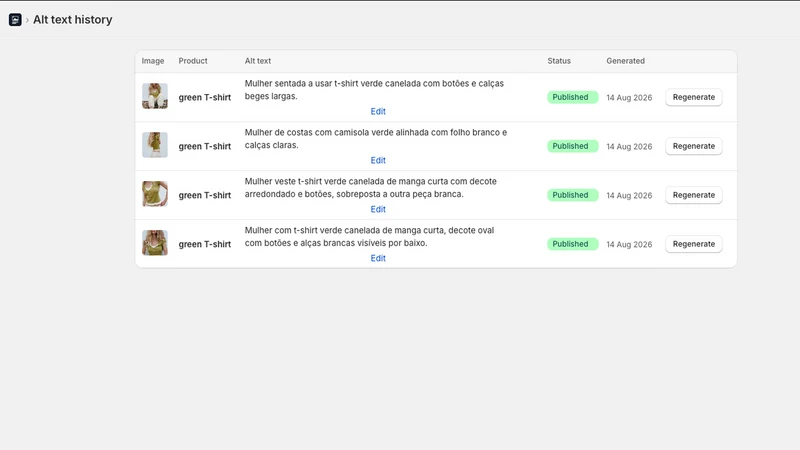Edit alt text starting 'Mulher de costas'
The height and width of the screenshot is (450, 800).
378,160
